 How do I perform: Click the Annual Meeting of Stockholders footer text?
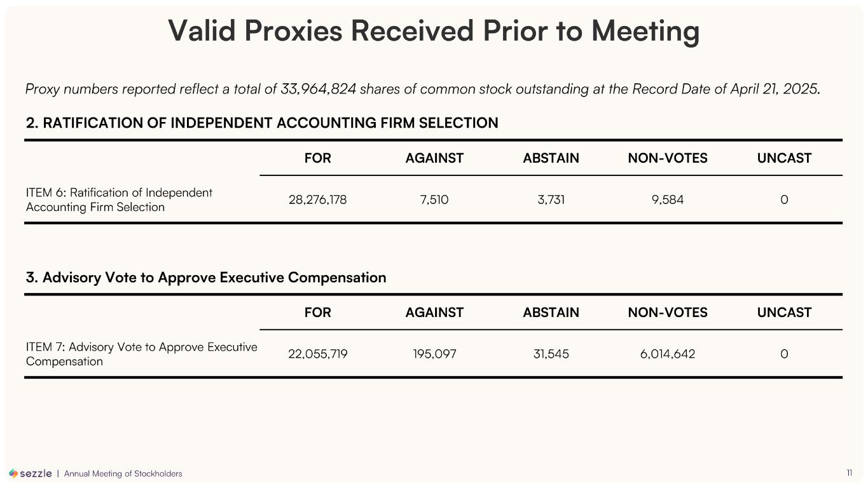pyautogui.click(x=123, y=474)
